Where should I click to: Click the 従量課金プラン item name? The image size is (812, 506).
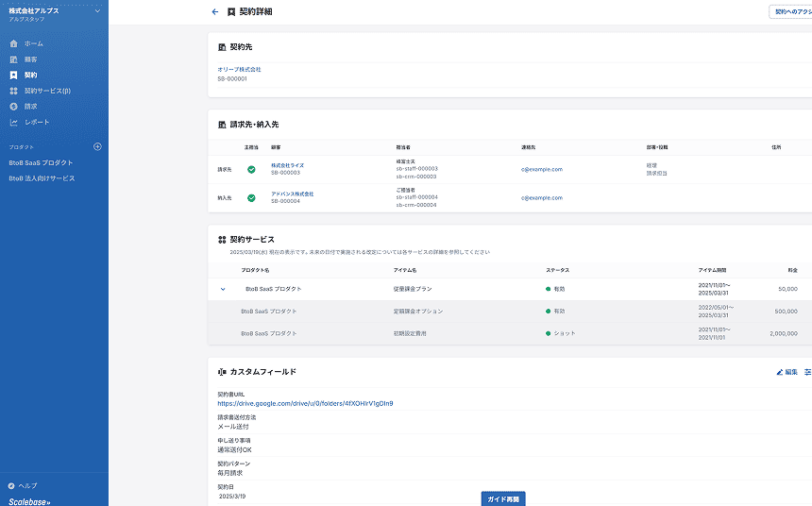click(x=413, y=289)
